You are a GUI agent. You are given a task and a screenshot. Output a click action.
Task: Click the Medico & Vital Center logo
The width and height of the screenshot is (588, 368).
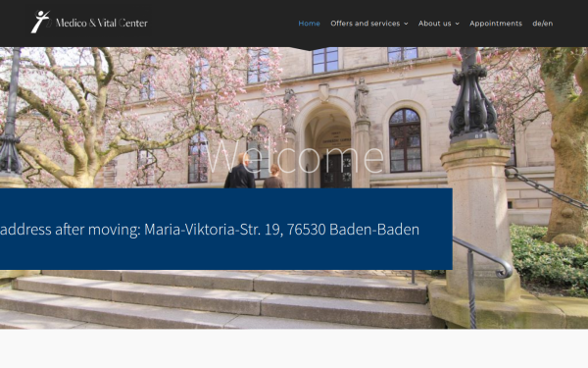[x=89, y=23]
